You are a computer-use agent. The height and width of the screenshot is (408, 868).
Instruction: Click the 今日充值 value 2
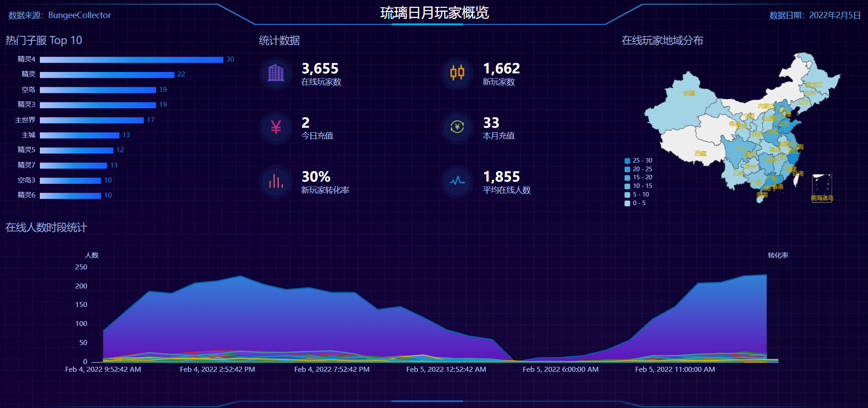tap(306, 123)
